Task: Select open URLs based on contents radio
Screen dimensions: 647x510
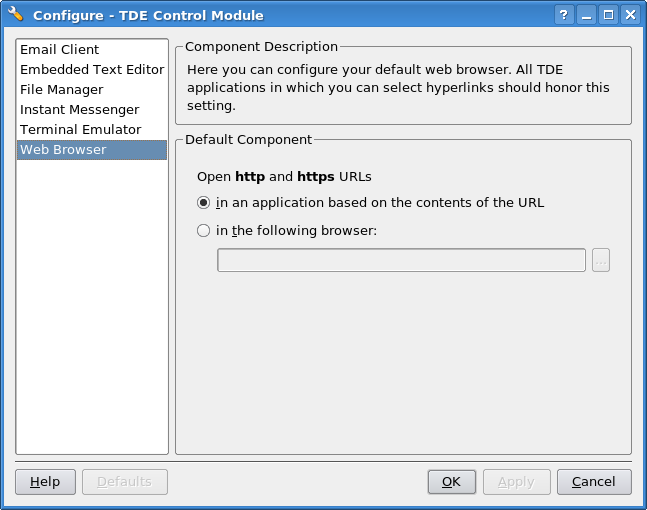Action: 203,203
